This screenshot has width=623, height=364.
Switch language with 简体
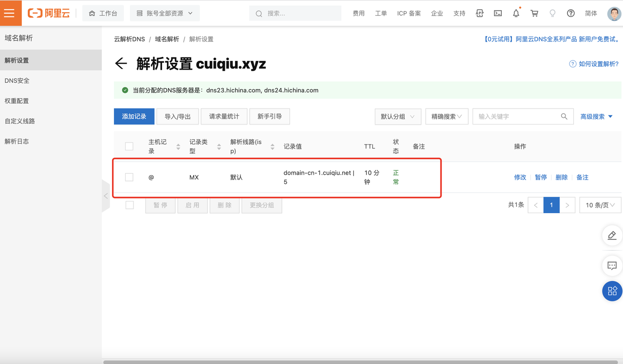tap(591, 14)
